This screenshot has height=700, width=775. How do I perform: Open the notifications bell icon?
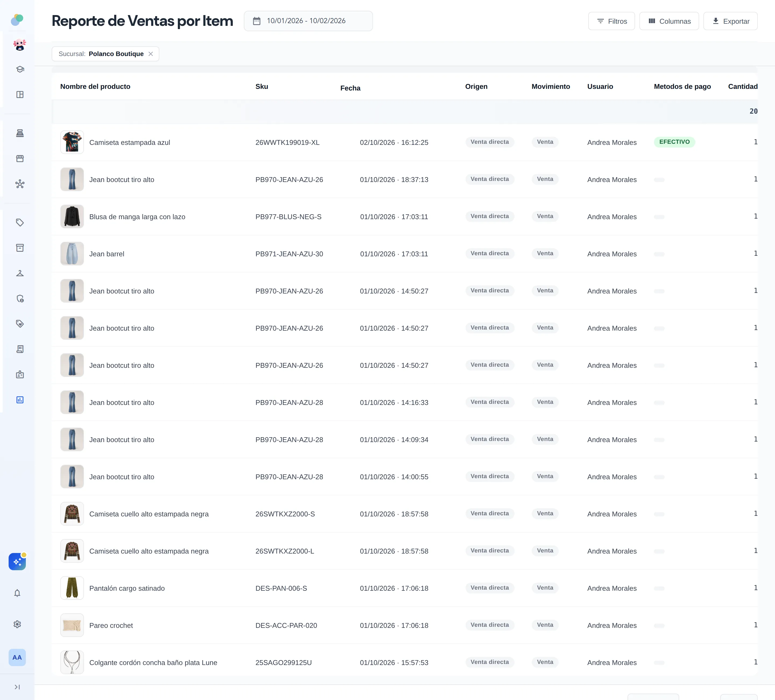[17, 593]
